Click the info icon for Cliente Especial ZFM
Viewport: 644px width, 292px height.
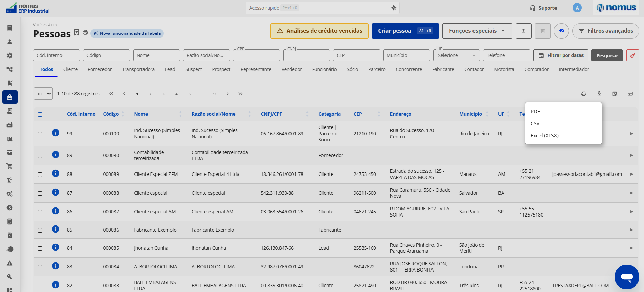[x=55, y=173]
